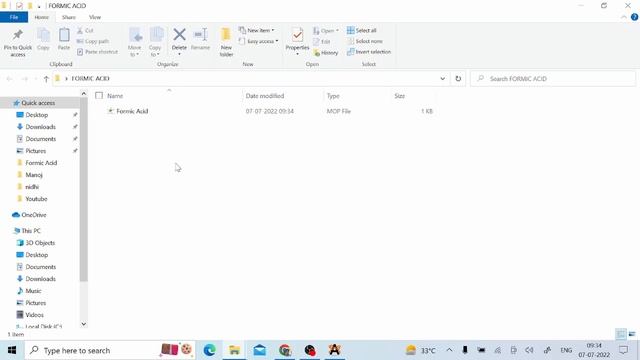Click the Paste ribbon icon
The height and width of the screenshot is (360, 640).
click(x=64, y=39)
